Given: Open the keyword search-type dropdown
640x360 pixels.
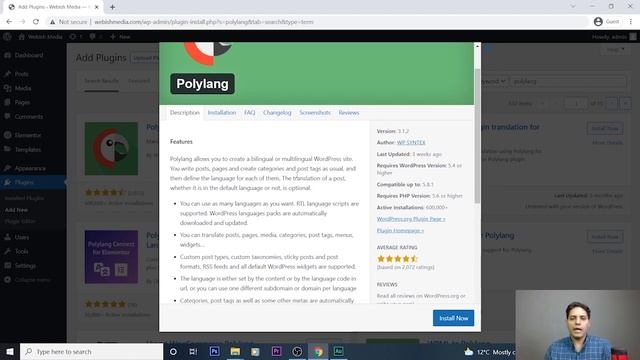Looking at the screenshot, I should point(493,81).
